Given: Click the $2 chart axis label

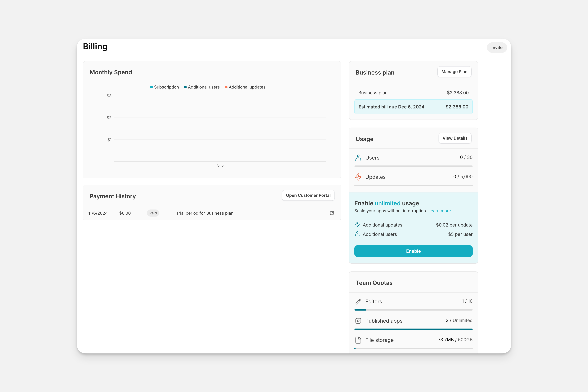Looking at the screenshot, I should [x=109, y=117].
